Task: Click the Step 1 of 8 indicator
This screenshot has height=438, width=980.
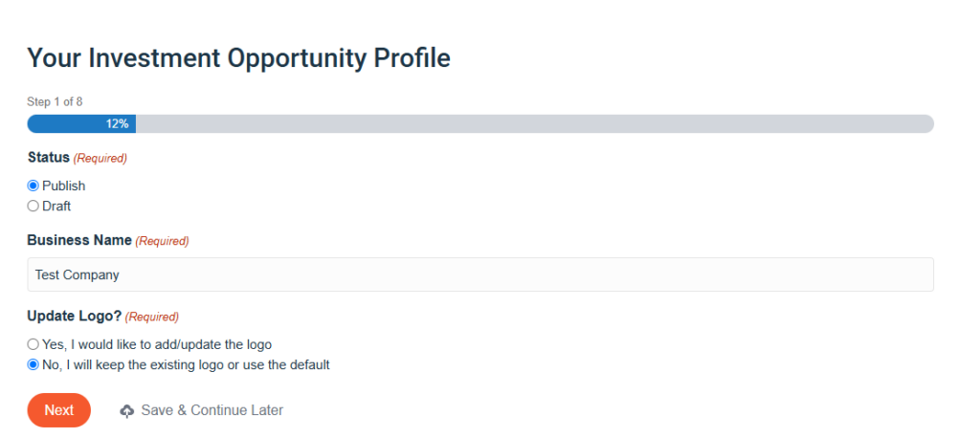Action: (55, 101)
